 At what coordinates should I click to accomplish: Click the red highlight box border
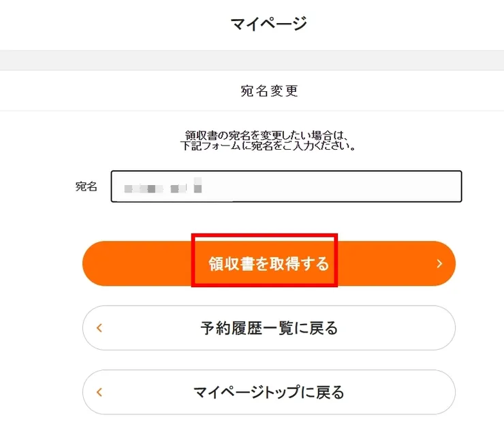193,261
